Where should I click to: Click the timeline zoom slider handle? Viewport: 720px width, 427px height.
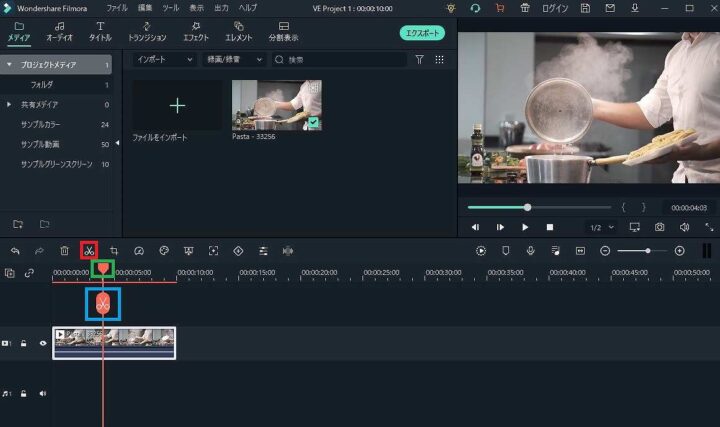pos(648,251)
